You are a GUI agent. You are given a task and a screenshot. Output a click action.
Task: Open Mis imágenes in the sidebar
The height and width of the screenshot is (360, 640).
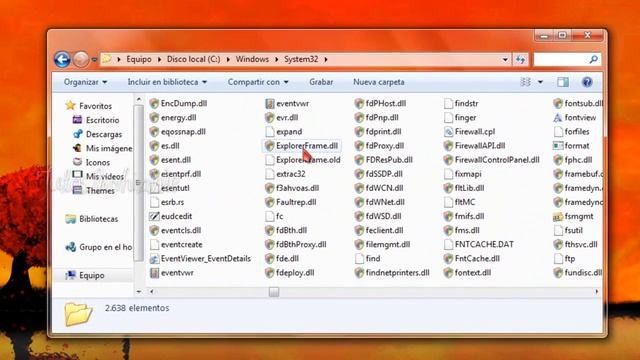pyautogui.click(x=102, y=149)
